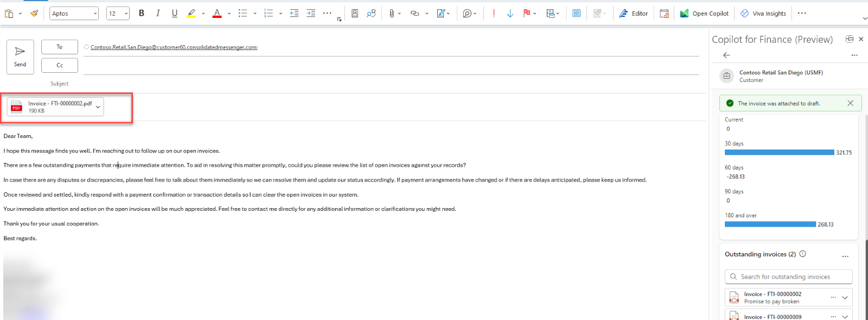Mark message as High Importance
Viewport: 868px width, 320px height.
[x=494, y=14]
